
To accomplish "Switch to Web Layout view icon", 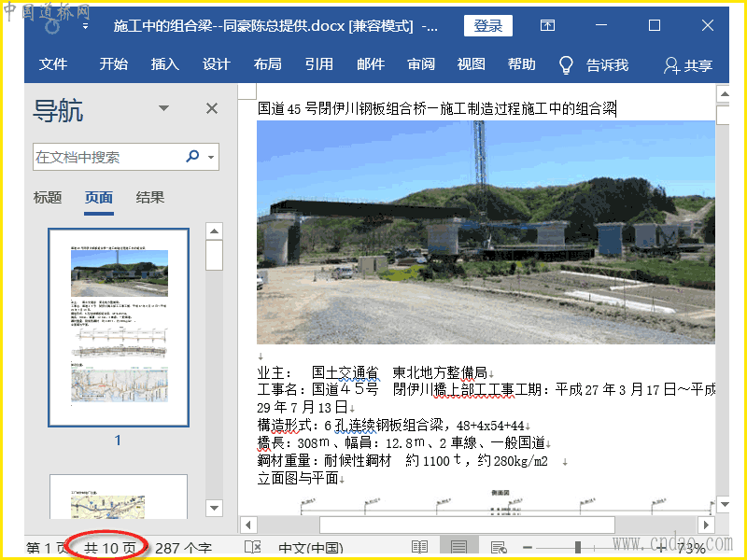I will tap(499, 548).
